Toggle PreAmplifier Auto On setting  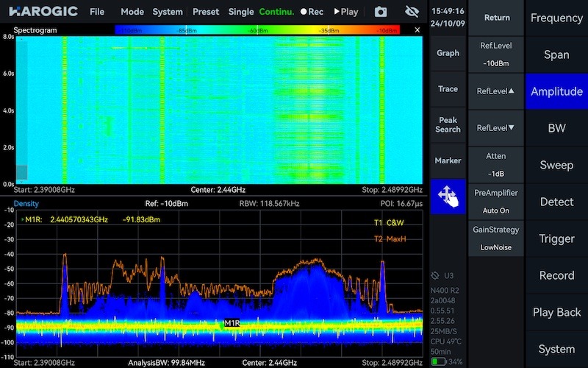[497, 201]
